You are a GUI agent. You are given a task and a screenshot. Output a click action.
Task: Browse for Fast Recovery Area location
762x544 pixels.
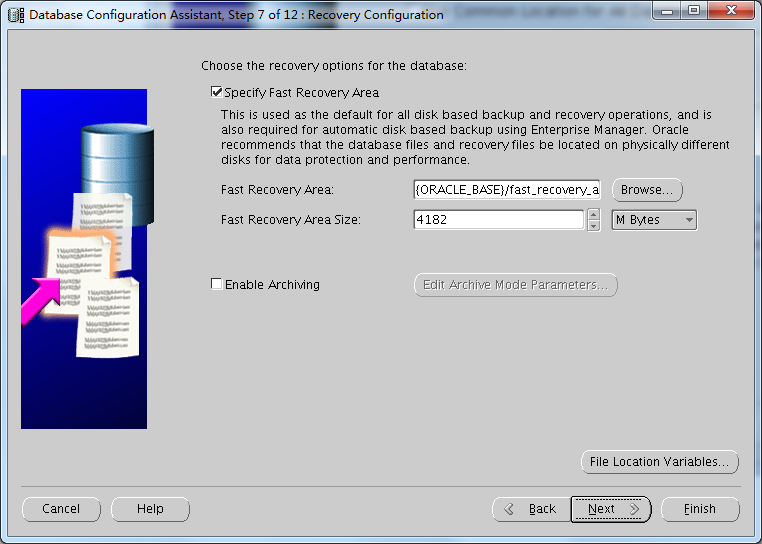[x=647, y=190]
